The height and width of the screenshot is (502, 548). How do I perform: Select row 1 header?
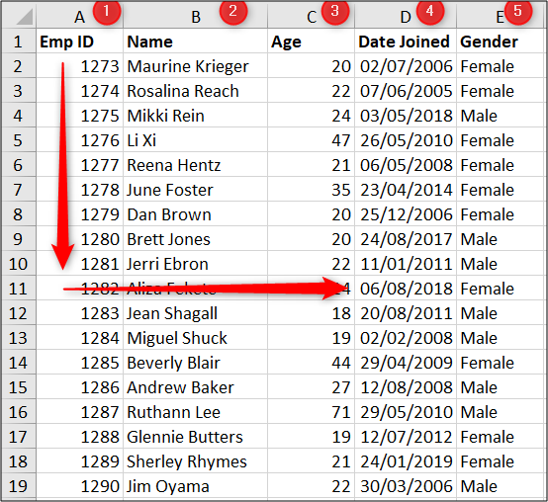[x=19, y=41]
